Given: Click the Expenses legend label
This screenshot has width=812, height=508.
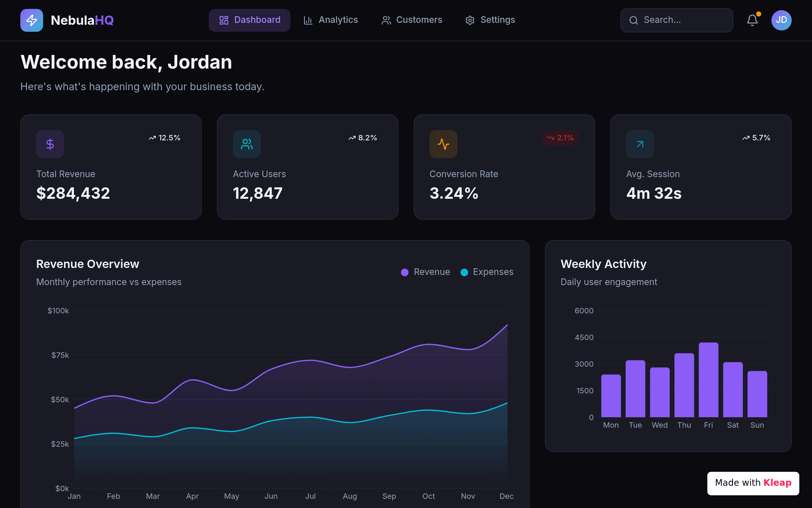Looking at the screenshot, I should pos(493,272).
